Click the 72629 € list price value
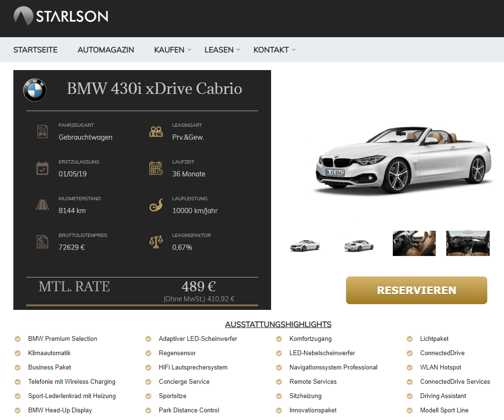This screenshot has height=420, width=504. 72,247
